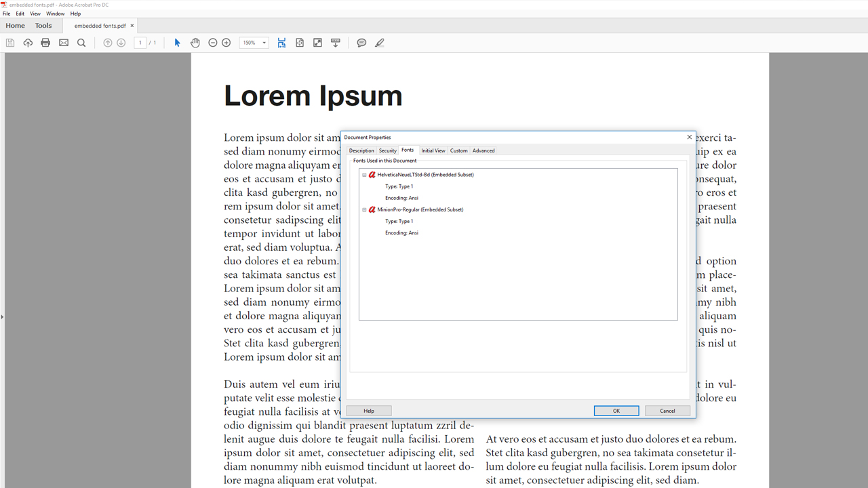868x488 pixels.
Task: Click the highlight pen tool icon
Action: click(x=380, y=43)
